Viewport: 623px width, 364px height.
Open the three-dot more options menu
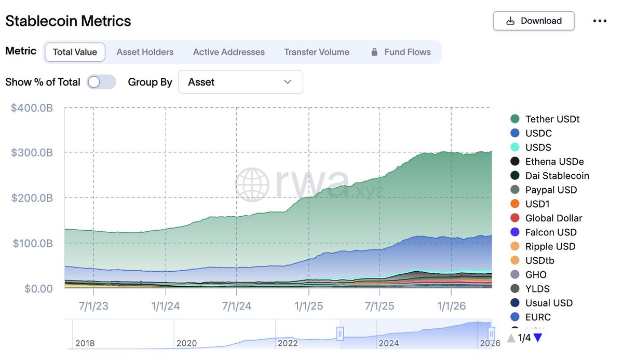tap(600, 21)
